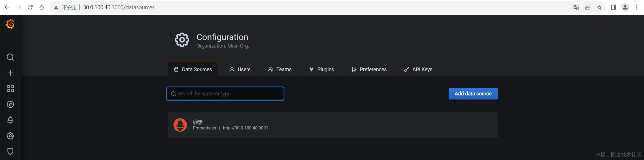Click the Organization: Main Org. subtitle
644x160 pixels.
(223, 46)
